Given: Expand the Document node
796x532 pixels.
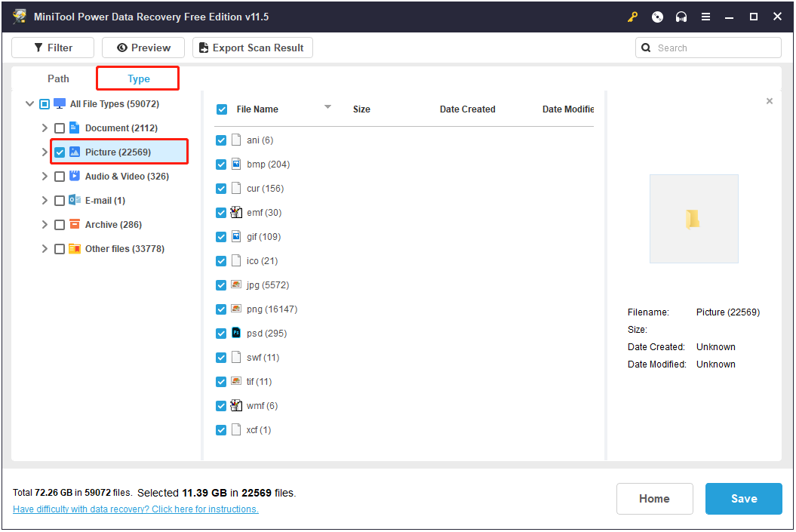Looking at the screenshot, I should tap(45, 128).
